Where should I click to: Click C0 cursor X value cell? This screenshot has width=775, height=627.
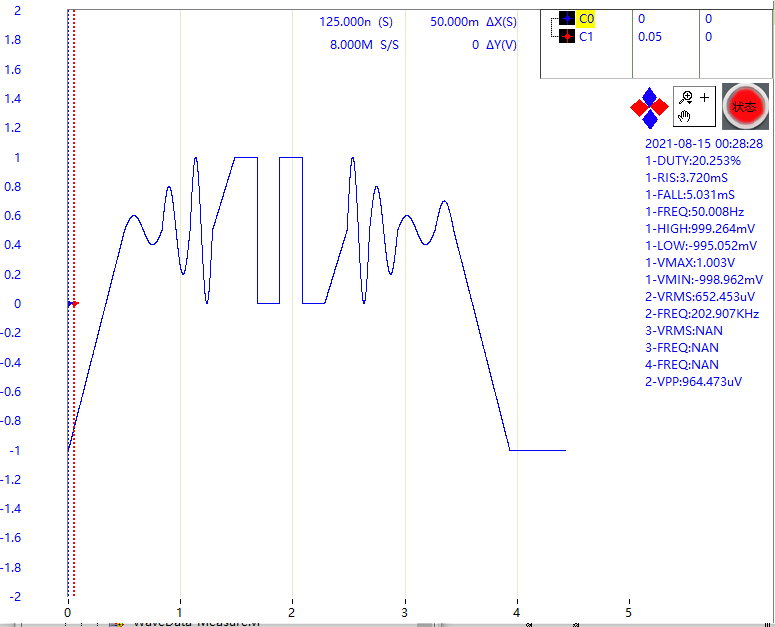coord(642,18)
